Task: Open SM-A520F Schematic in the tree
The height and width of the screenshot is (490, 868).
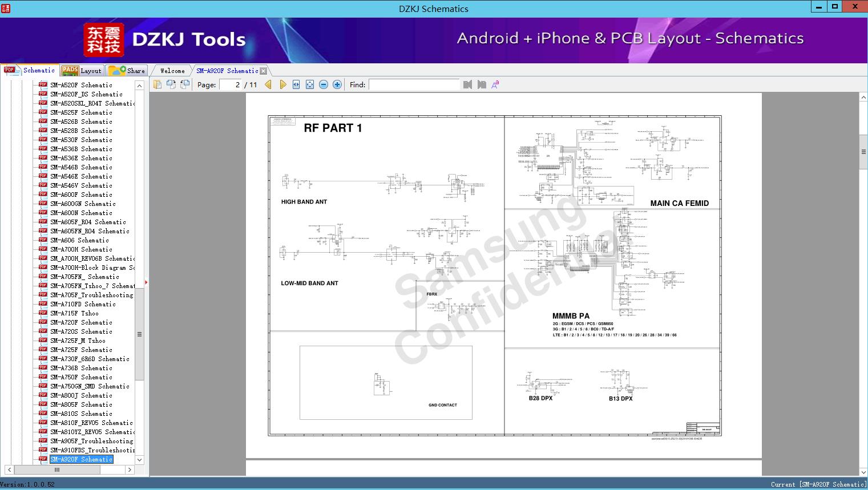Action: tap(81, 85)
